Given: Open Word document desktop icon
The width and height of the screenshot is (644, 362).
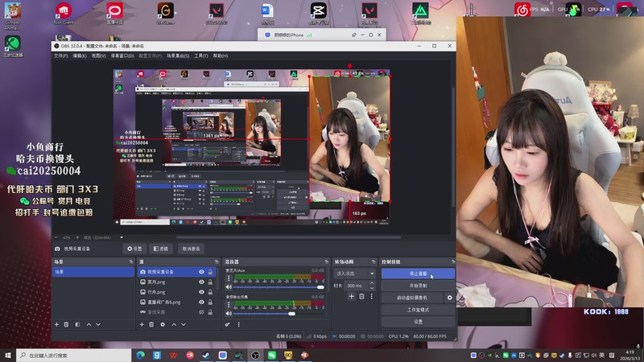Looking at the screenshot, I should (267, 13).
